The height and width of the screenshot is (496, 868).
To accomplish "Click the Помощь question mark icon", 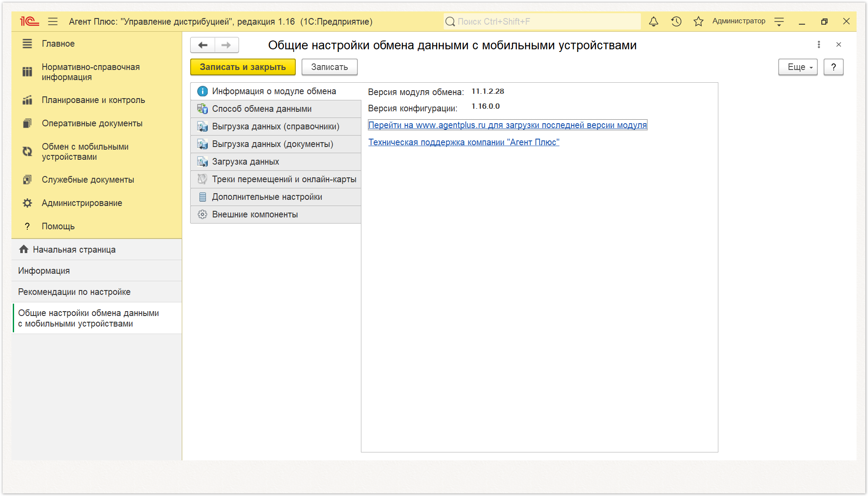I will (27, 226).
